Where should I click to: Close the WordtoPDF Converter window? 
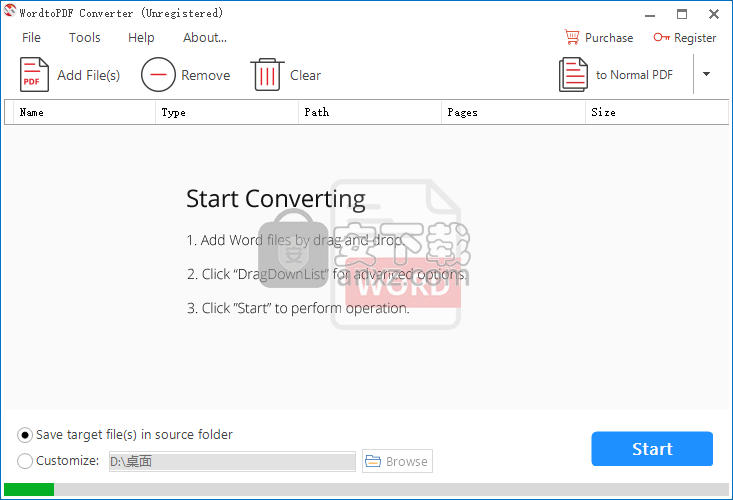714,14
